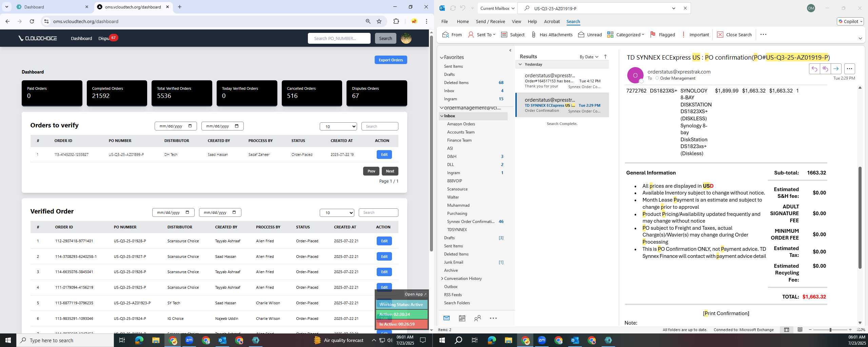
Task: Adjust Outlook zoom slider
Action: (830, 330)
